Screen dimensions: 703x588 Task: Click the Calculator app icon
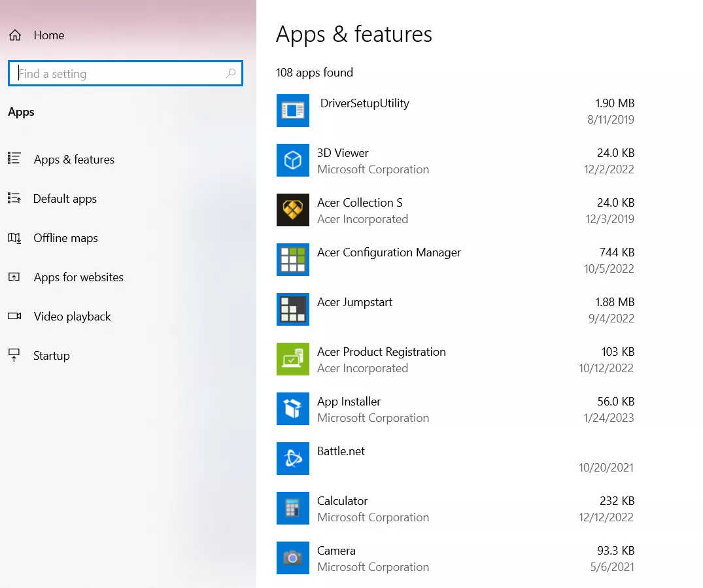(x=292, y=508)
